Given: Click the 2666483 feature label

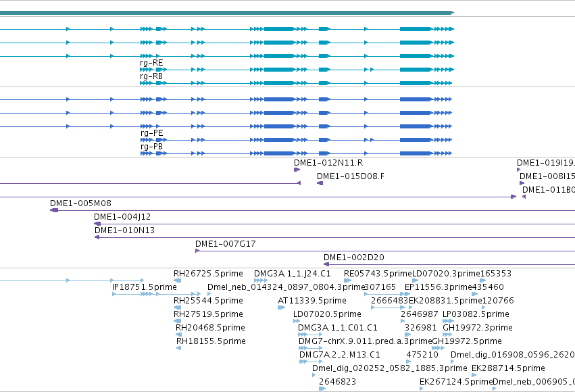Looking at the screenshot, I should pos(389,301).
